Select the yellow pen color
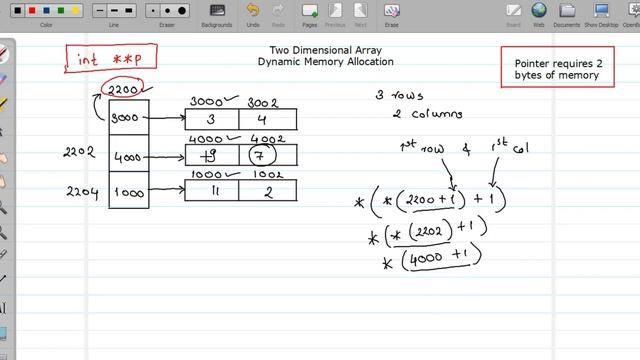The height and width of the screenshot is (360, 640). pyautogui.click(x=76, y=11)
